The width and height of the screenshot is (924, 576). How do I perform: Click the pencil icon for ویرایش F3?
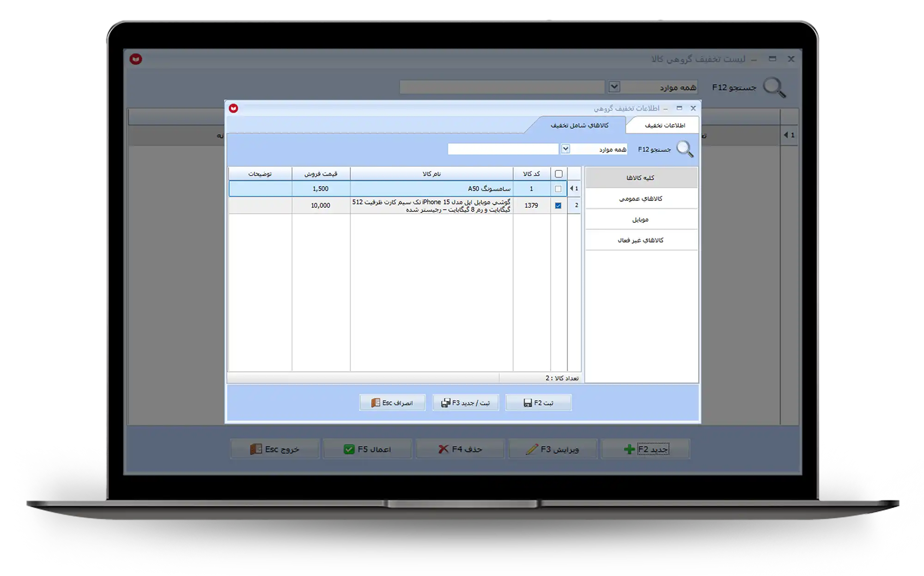click(532, 449)
